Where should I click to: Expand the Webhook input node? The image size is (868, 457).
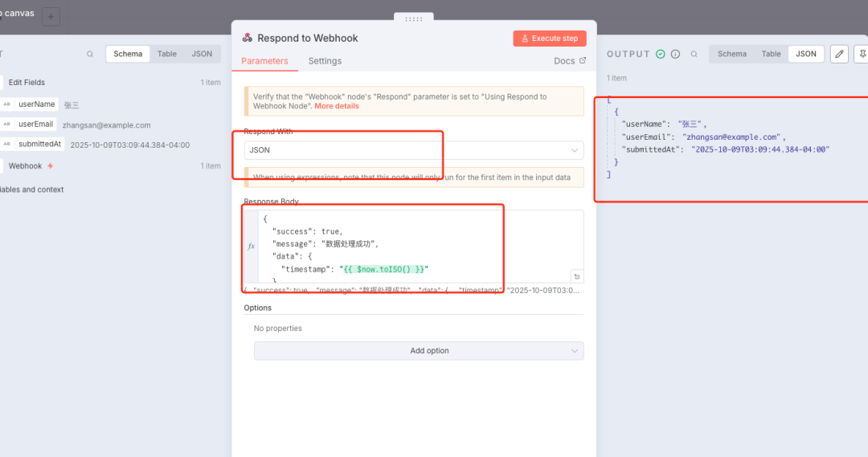(25, 166)
